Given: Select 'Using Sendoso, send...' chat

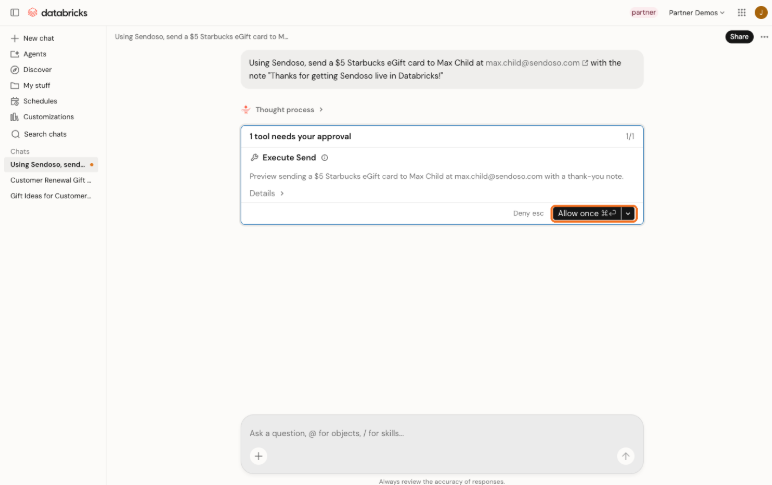Looking at the screenshot, I should pyautogui.click(x=51, y=164).
